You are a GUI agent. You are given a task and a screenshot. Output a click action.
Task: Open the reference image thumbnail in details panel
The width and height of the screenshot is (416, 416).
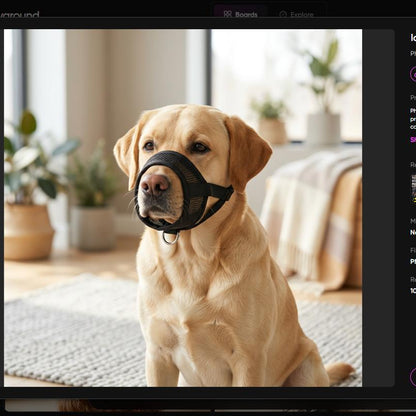(414, 189)
